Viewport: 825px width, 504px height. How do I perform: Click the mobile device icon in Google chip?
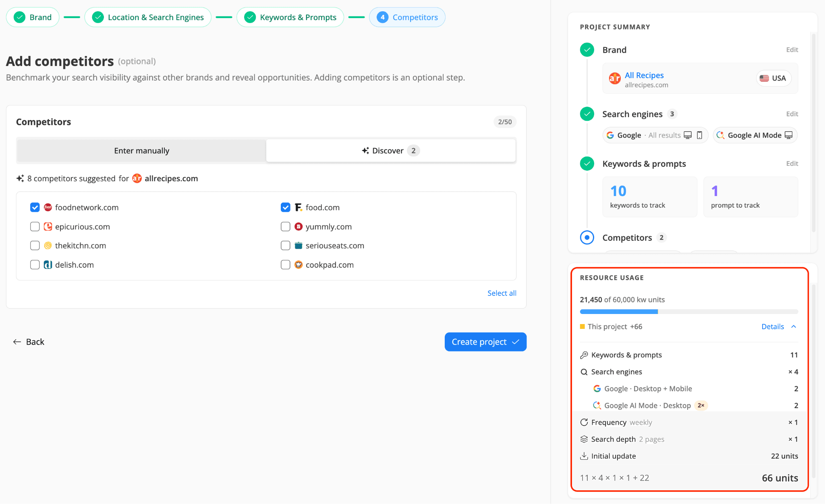[700, 135]
